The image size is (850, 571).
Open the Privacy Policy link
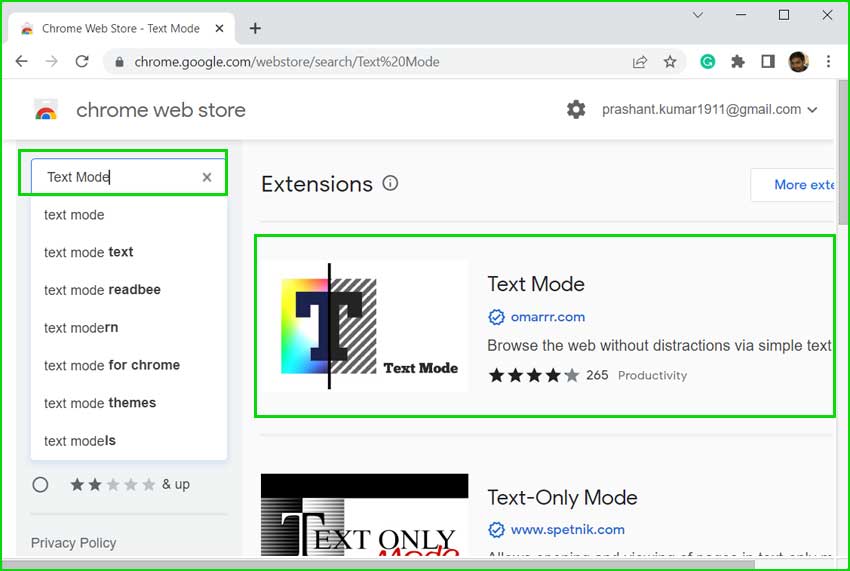click(x=73, y=543)
